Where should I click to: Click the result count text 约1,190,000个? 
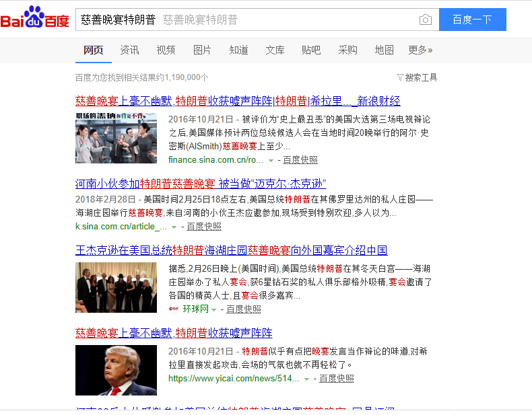(x=182, y=77)
